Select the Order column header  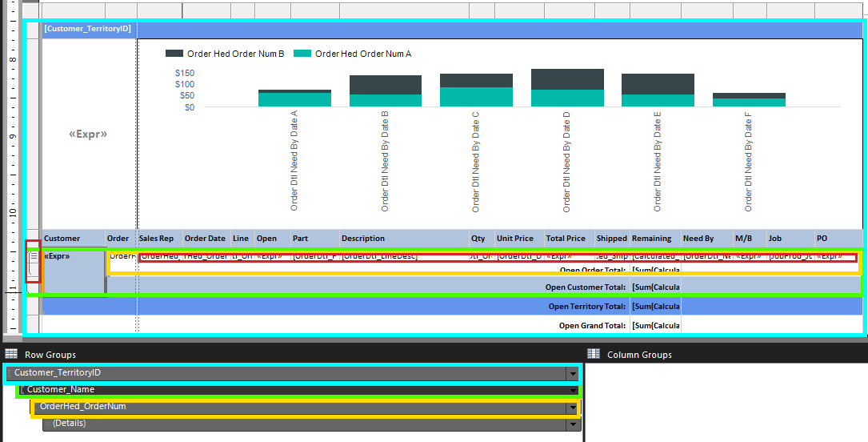point(121,238)
